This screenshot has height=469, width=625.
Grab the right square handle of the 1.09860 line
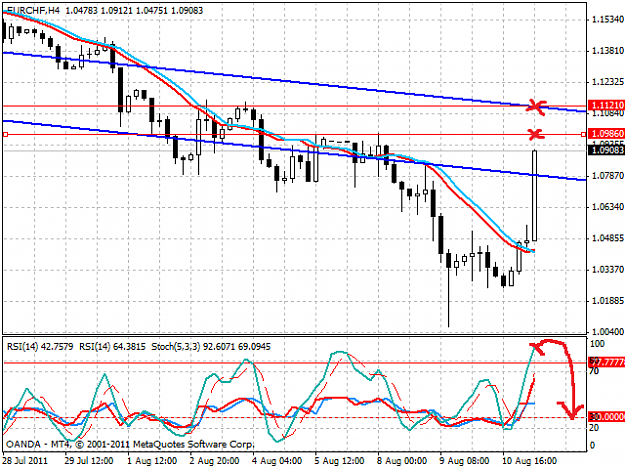click(584, 135)
